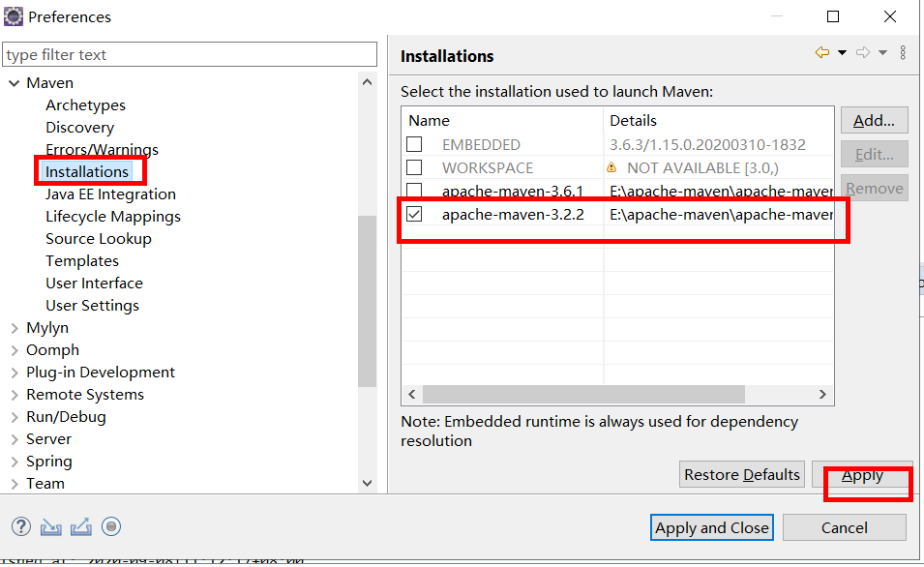Click the Cancel button
This screenshot has height=567, width=924.
(845, 527)
